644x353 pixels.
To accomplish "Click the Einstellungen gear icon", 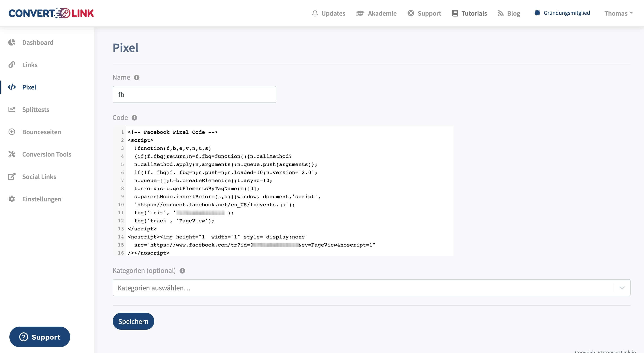I will pyautogui.click(x=12, y=199).
